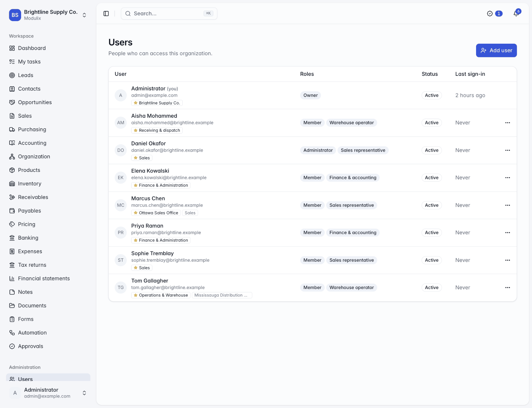532x408 pixels.
Task: Open Tom Gallagher's user name
Action: pos(150,281)
